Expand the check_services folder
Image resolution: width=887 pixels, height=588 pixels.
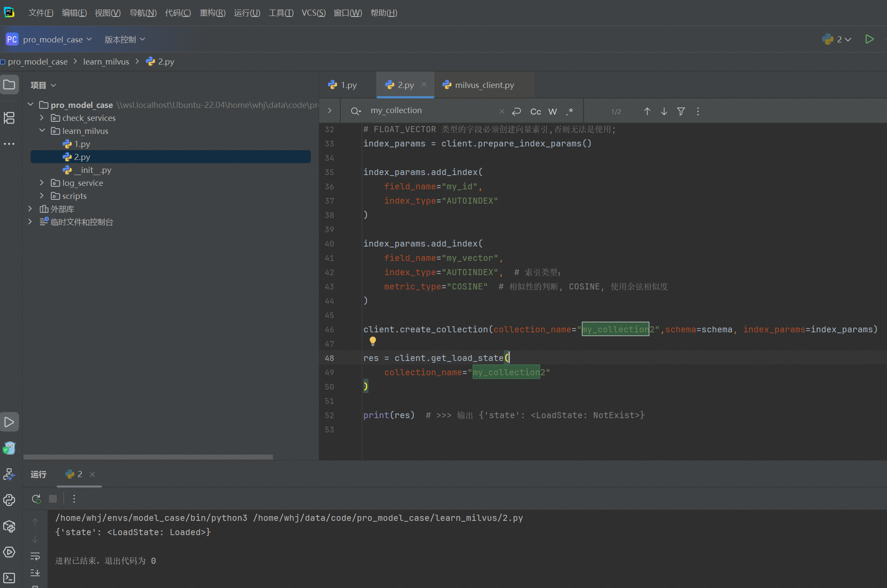(x=42, y=118)
